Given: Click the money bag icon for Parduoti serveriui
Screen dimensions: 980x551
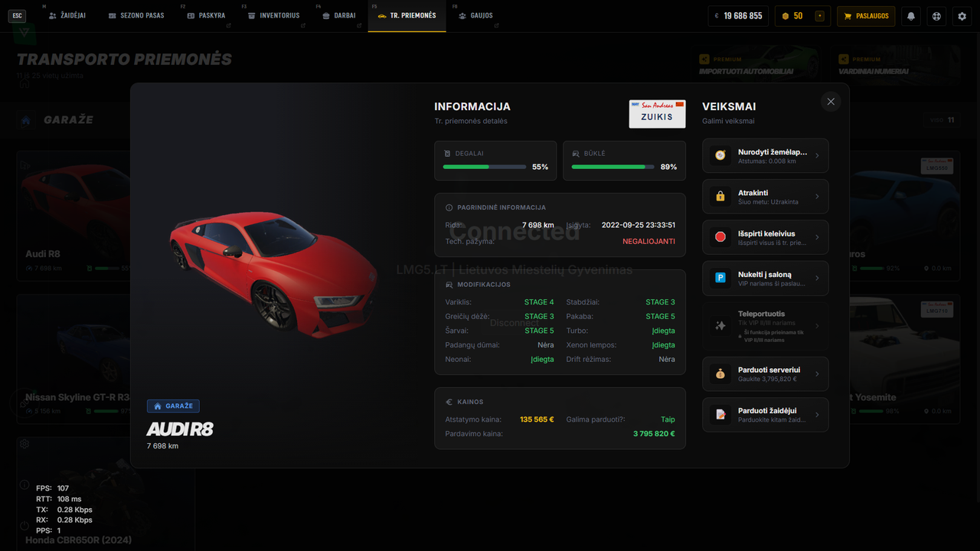Looking at the screenshot, I should (x=720, y=374).
